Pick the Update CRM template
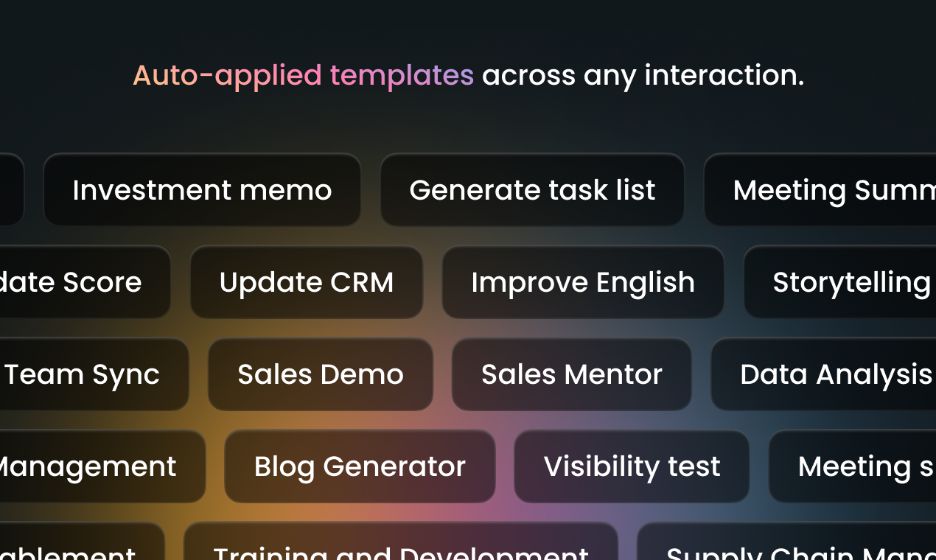 307,282
